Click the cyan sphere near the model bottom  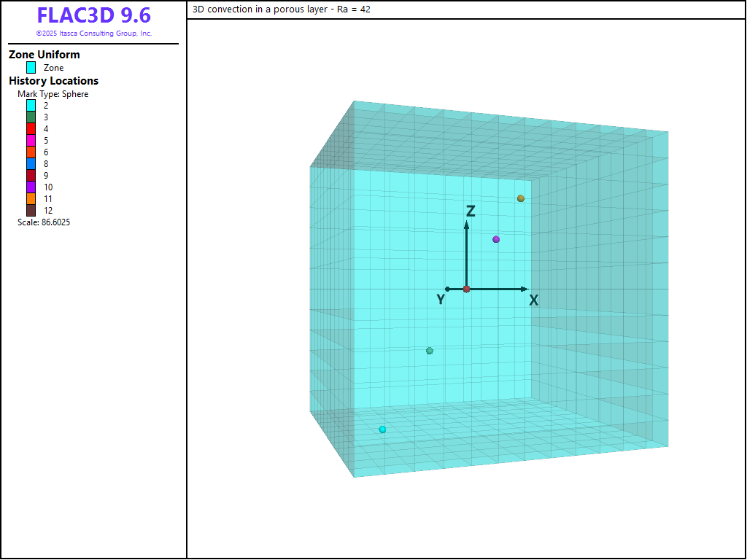coord(382,429)
